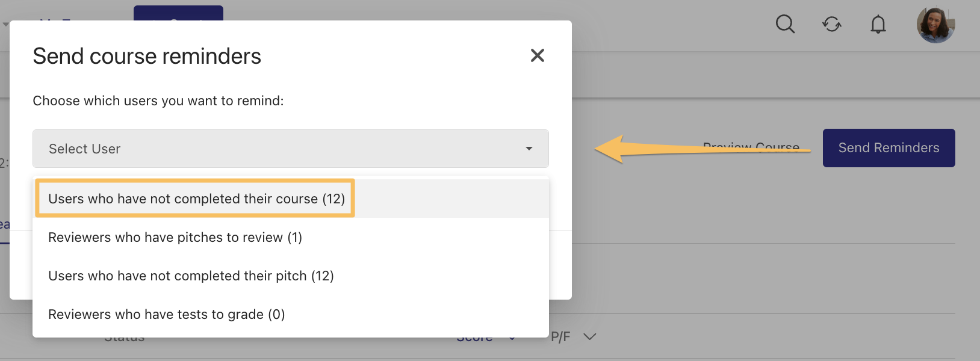Click the small triangle dropdown at top left
Image resolution: width=980 pixels, height=361 pixels.
[x=5, y=25]
